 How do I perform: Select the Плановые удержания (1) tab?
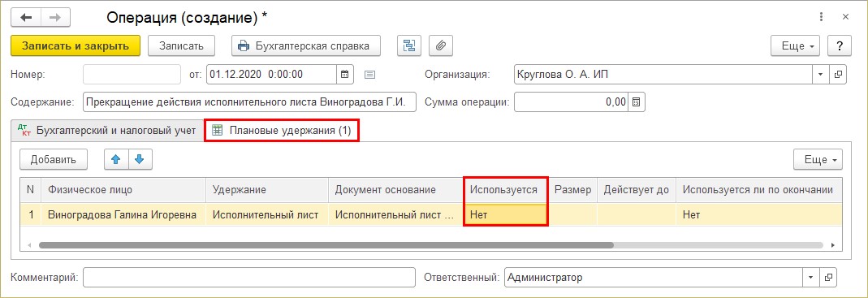coord(282,131)
